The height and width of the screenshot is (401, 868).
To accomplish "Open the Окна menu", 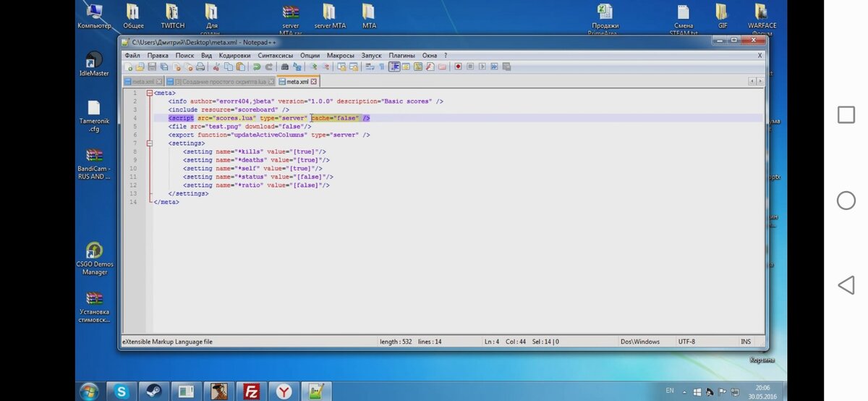I will coord(430,56).
